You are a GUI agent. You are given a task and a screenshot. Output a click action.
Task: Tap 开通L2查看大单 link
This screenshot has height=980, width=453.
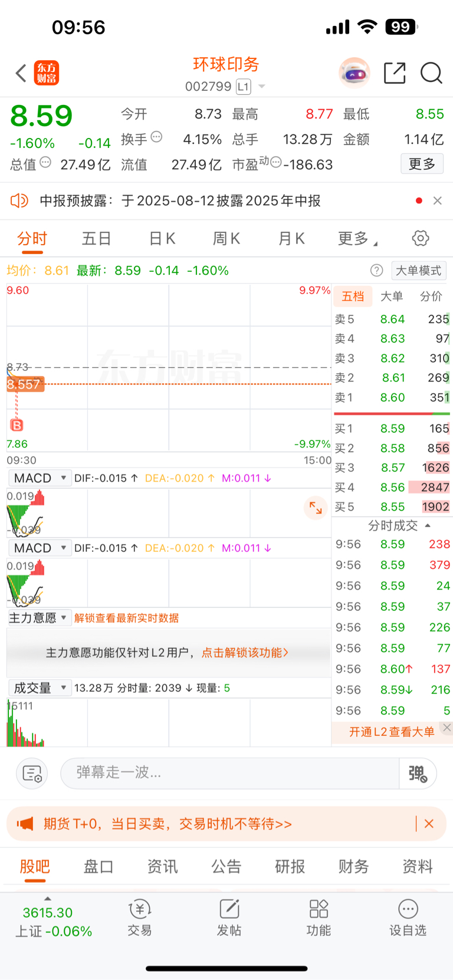click(392, 732)
